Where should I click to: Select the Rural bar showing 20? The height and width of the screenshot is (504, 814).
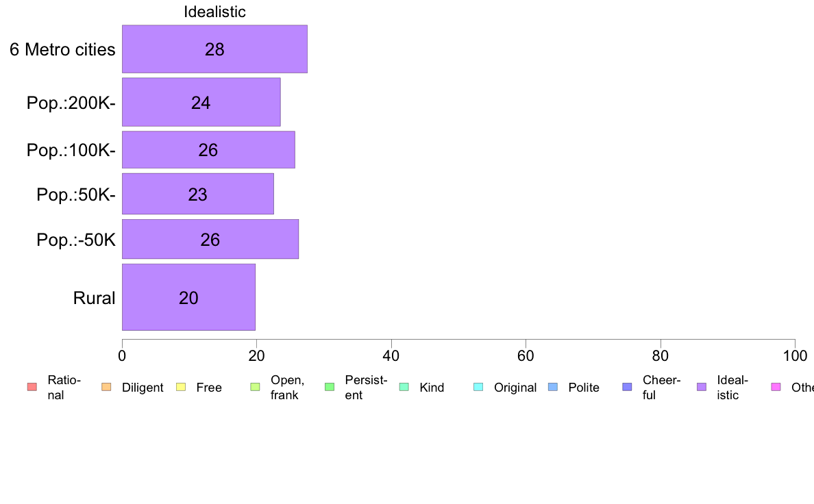tap(188, 297)
